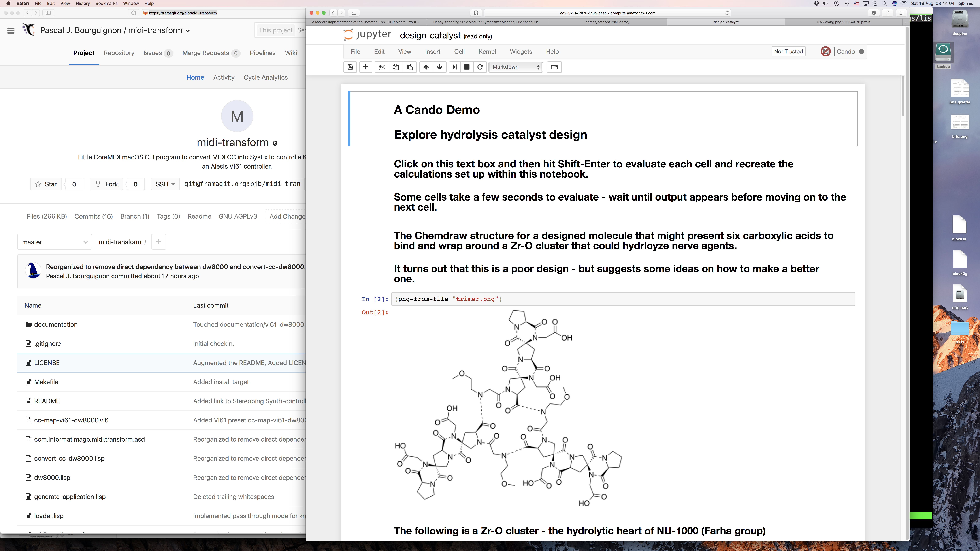Open the command palette keyboard icon

[554, 67]
